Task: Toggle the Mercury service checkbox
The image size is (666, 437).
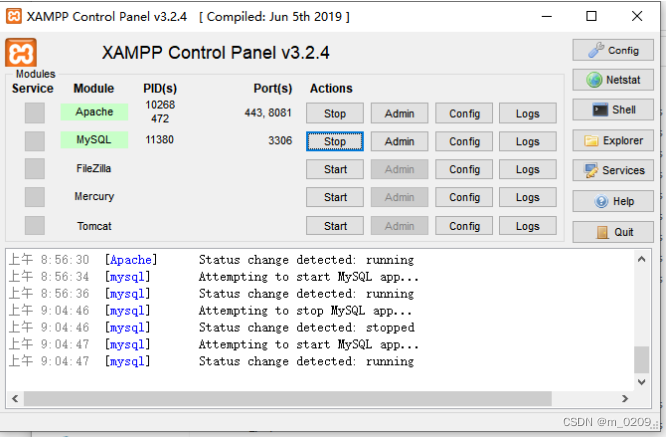Action: (34, 197)
